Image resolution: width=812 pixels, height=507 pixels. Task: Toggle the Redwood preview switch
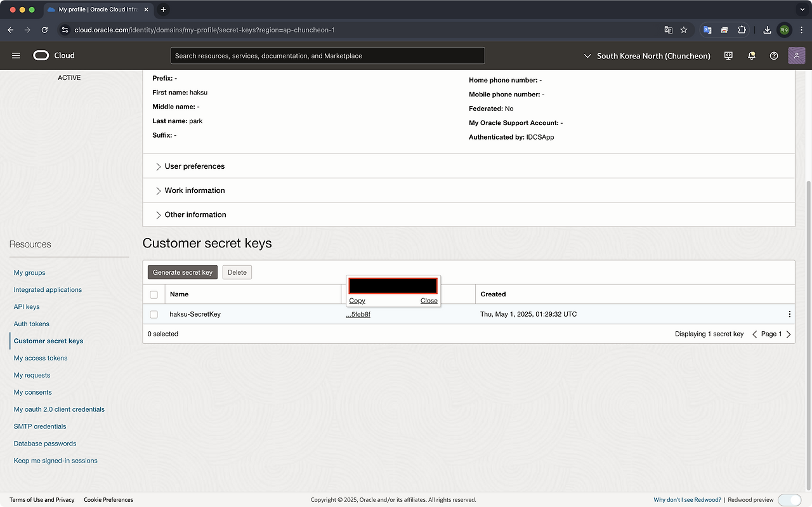[x=789, y=500]
